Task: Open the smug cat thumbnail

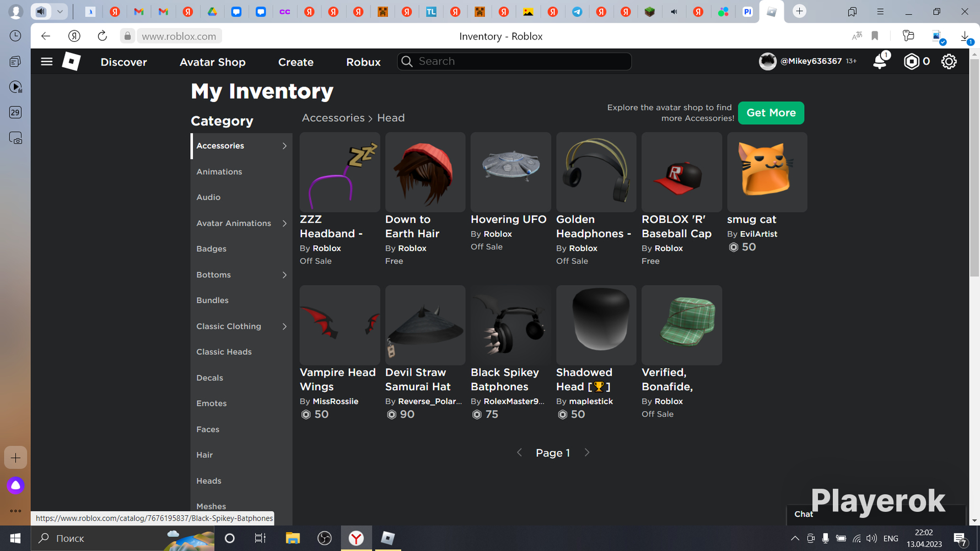Action: (x=767, y=172)
